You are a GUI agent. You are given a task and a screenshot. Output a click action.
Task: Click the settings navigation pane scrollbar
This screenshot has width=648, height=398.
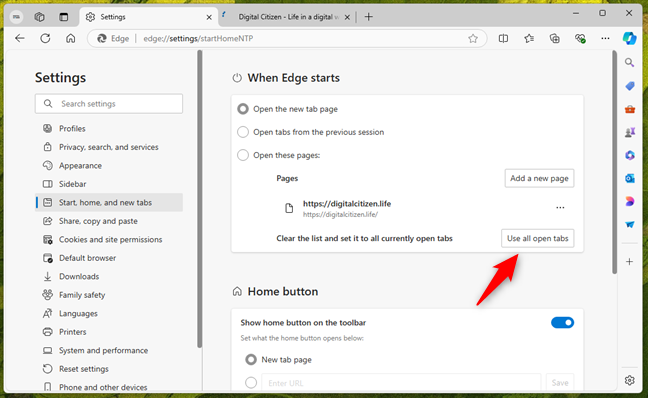[x=200, y=199]
